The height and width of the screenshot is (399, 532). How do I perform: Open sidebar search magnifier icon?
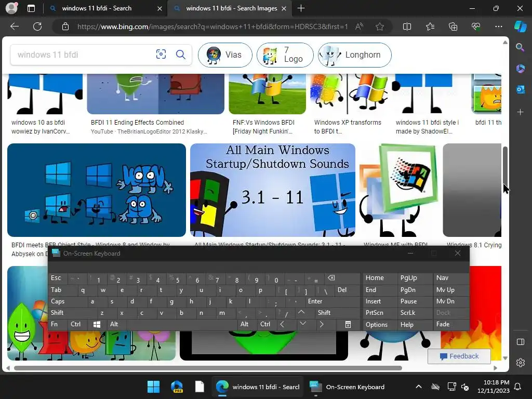point(520,47)
